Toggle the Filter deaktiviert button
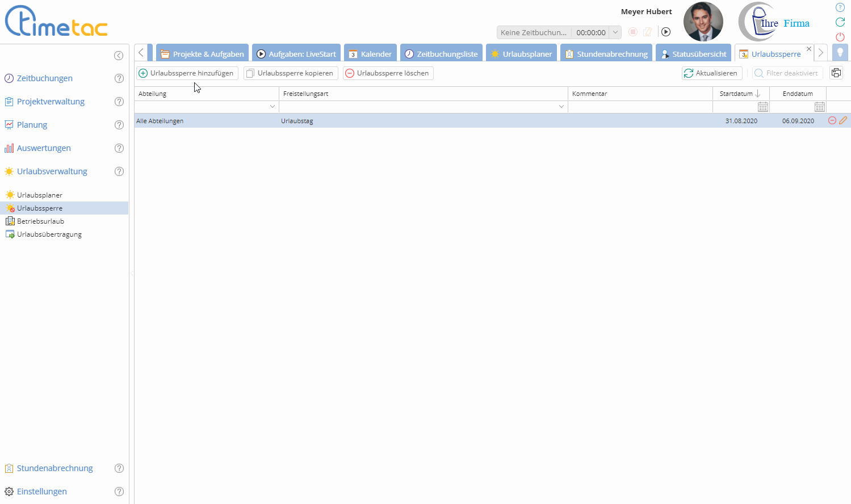 (787, 73)
